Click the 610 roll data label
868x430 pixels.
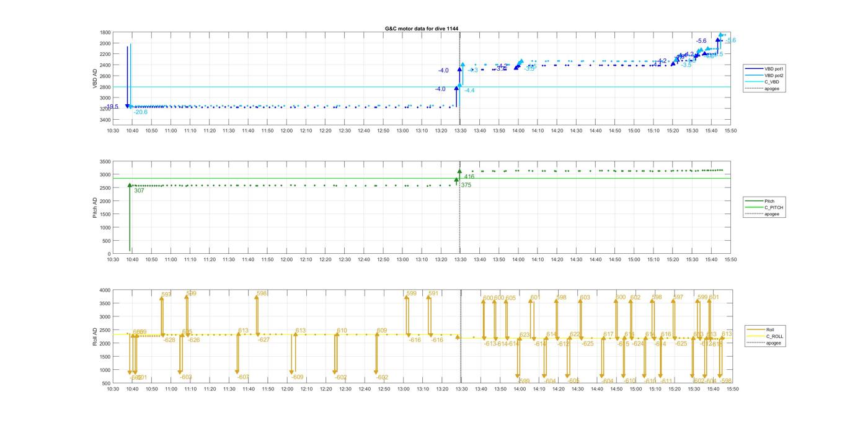[342, 331]
